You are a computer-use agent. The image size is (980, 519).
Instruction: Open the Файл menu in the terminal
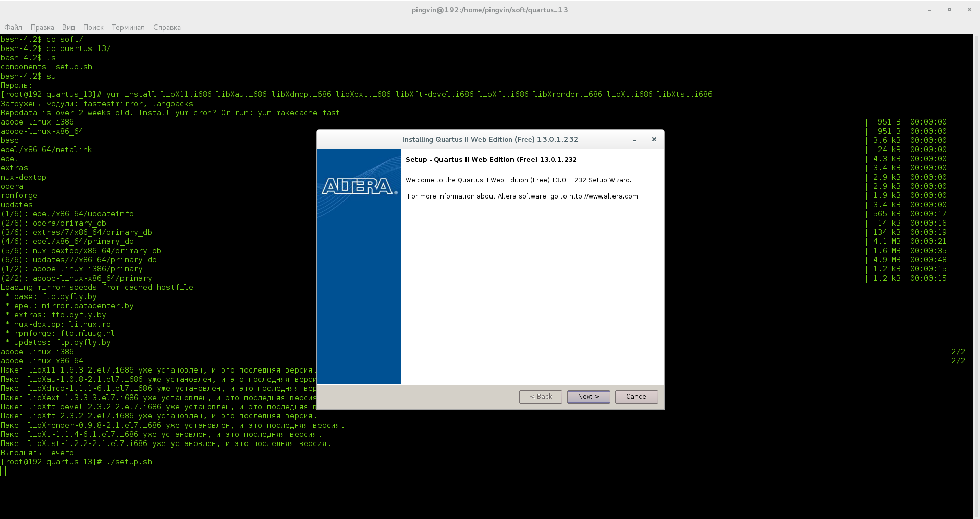(x=13, y=27)
